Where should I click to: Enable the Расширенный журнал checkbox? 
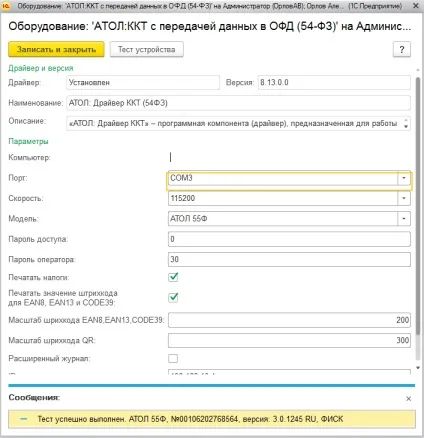(173, 358)
